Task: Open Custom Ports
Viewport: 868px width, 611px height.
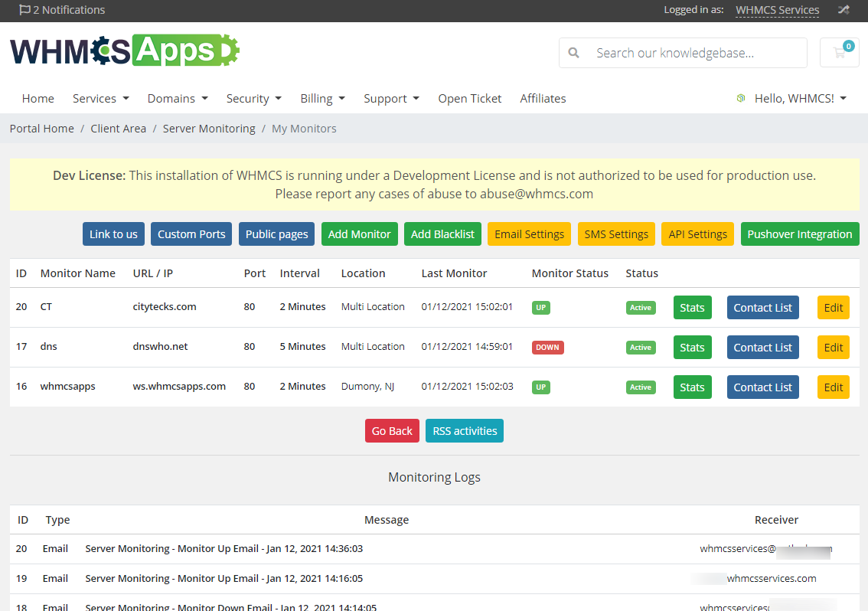Action: click(191, 234)
